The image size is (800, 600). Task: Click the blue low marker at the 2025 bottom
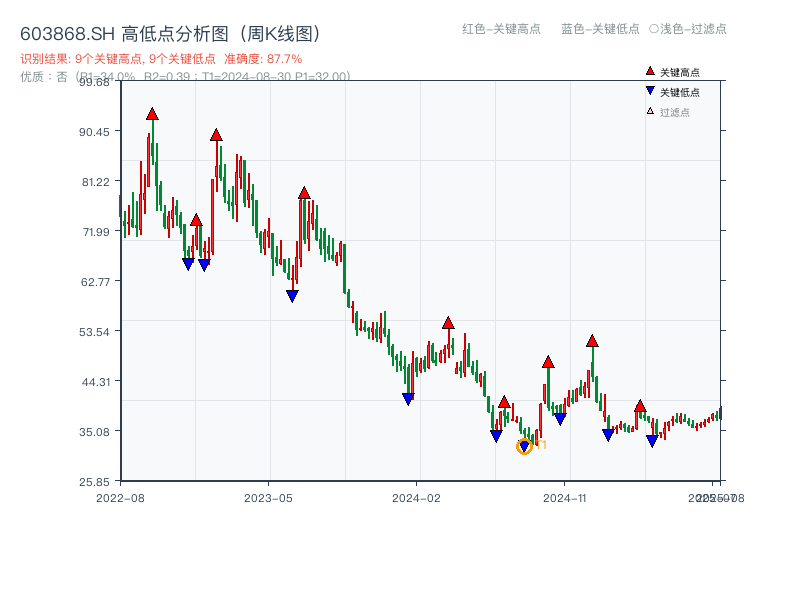(653, 440)
